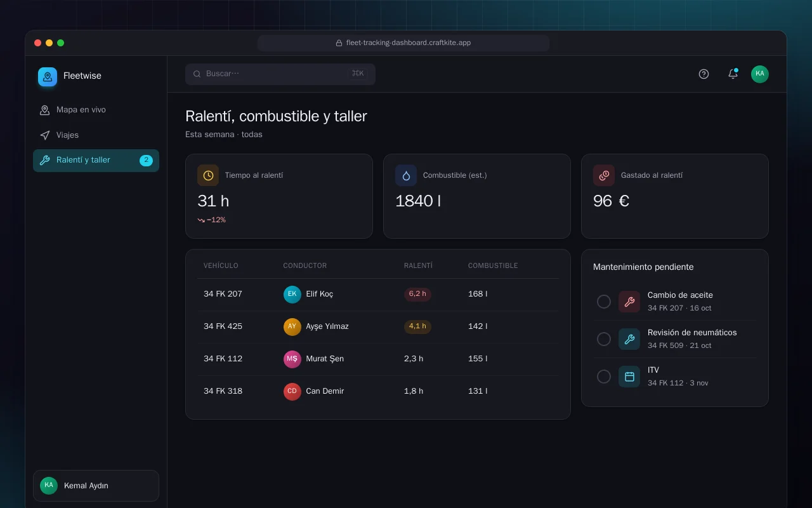The height and width of the screenshot is (508, 812).
Task: Click the wrench icon for Revisión de neumáticos
Action: click(629, 339)
